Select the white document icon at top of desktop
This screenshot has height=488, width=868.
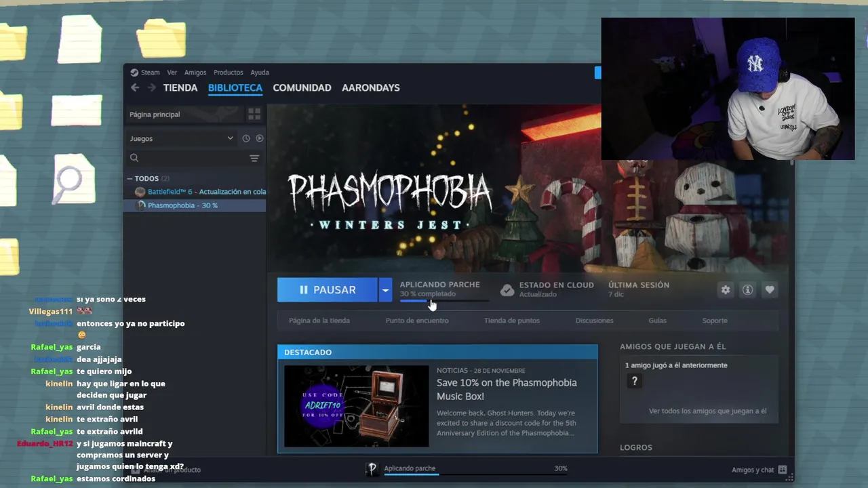(80, 39)
